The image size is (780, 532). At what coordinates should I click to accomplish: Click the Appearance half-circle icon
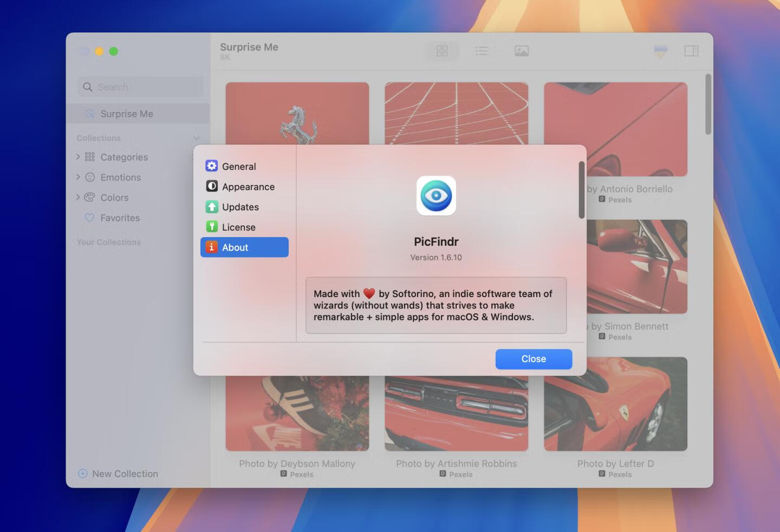tap(212, 186)
